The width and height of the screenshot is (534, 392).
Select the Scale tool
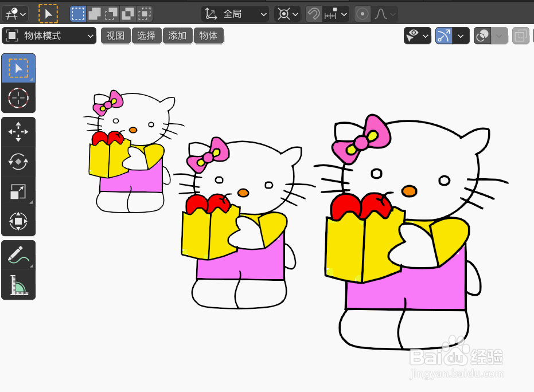19,192
